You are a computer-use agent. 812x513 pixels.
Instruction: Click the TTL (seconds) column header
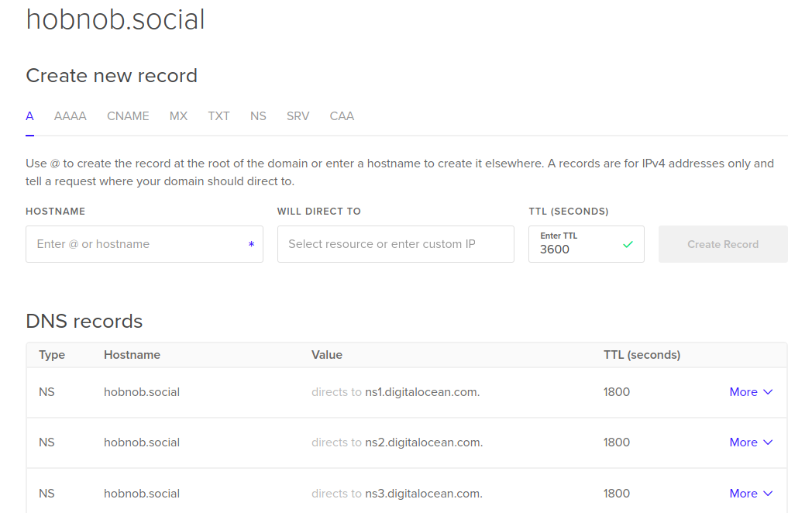642,355
